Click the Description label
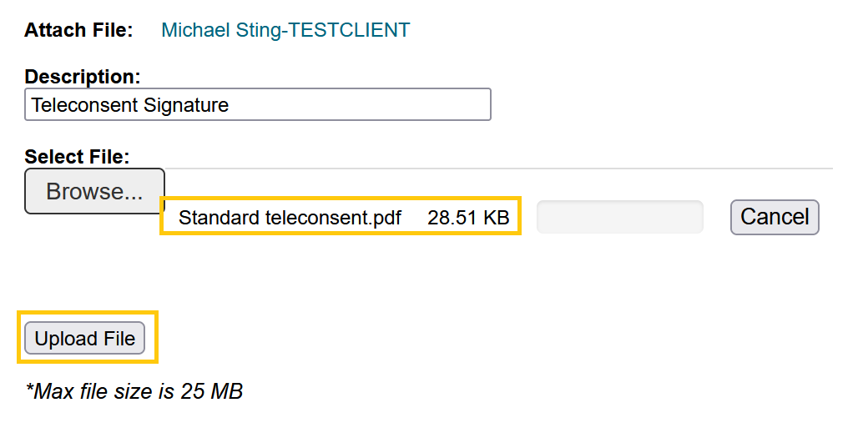Screen dimensions: 868x448 pyautogui.click(x=82, y=77)
